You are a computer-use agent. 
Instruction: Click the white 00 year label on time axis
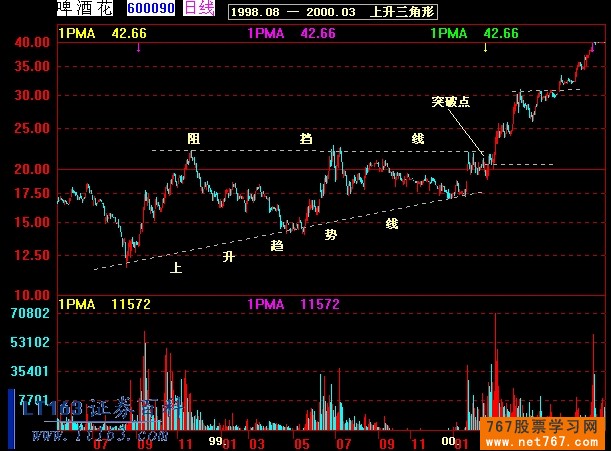tap(448, 441)
